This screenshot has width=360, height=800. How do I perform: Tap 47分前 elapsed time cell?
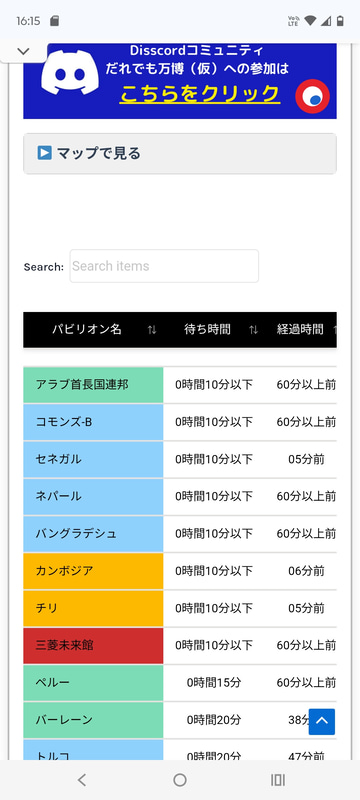(x=306, y=756)
